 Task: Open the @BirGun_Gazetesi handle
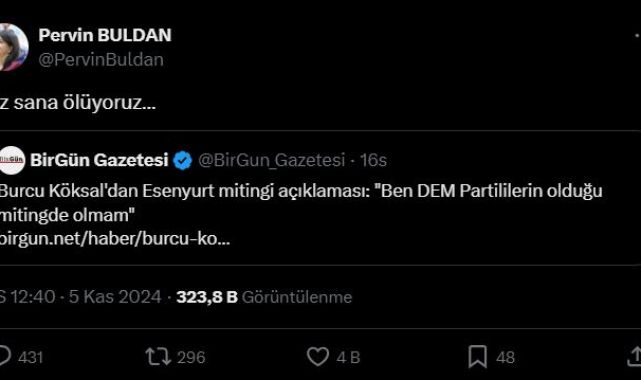coord(271,160)
